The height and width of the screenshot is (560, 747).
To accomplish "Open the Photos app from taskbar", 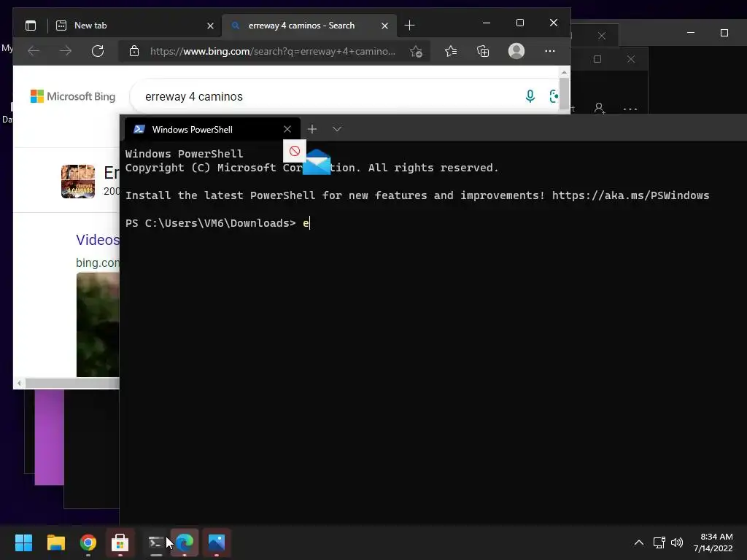I will point(217,542).
